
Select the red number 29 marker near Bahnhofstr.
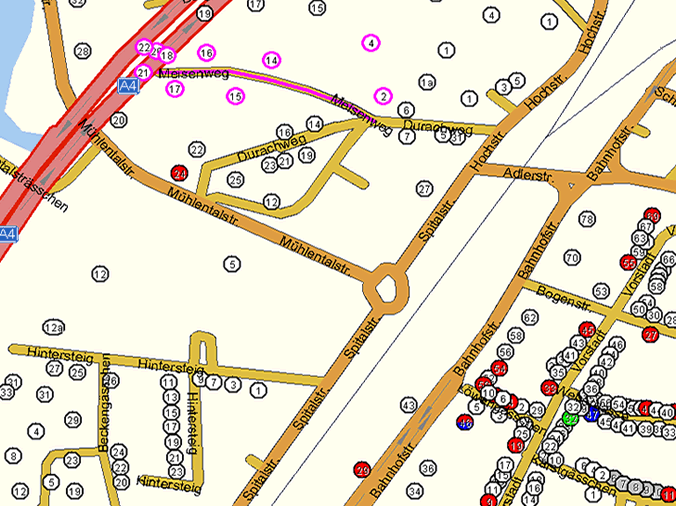pos(362,469)
